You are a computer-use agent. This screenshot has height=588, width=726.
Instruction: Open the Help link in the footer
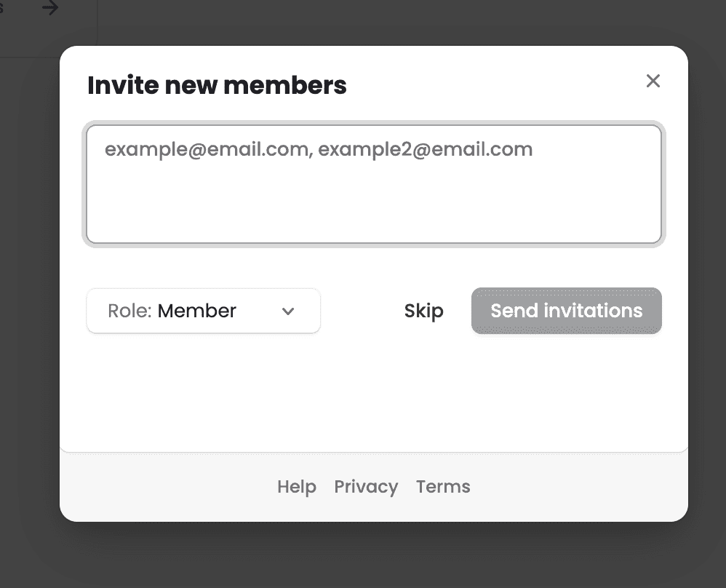point(297,487)
